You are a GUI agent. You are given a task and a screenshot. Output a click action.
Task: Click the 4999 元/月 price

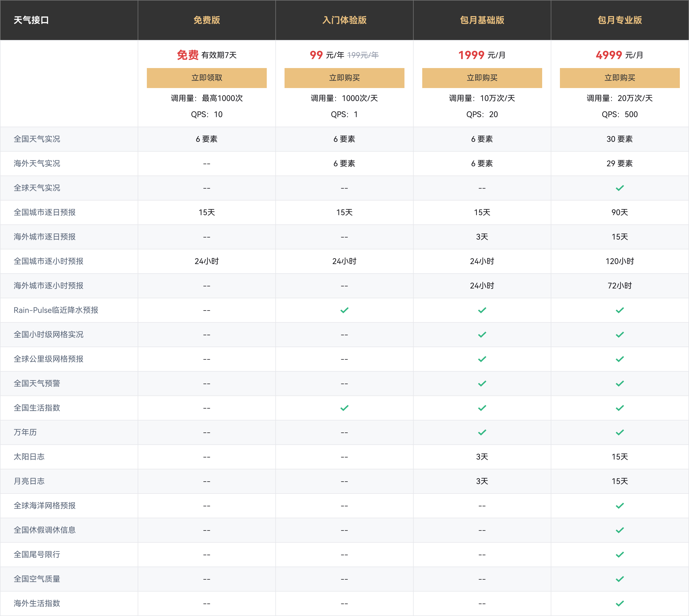tap(620, 55)
